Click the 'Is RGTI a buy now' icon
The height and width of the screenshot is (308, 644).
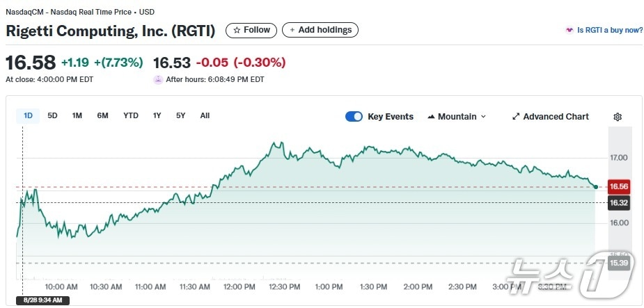(x=570, y=31)
